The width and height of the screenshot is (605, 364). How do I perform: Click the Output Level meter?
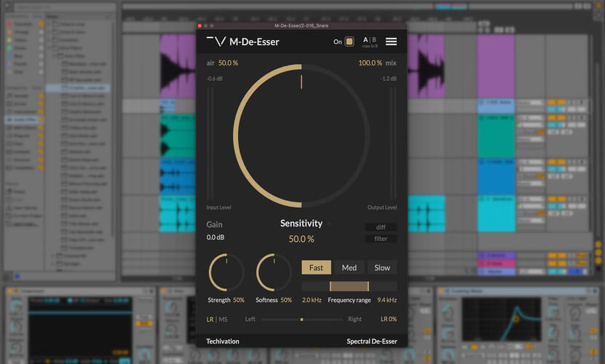pos(393,143)
